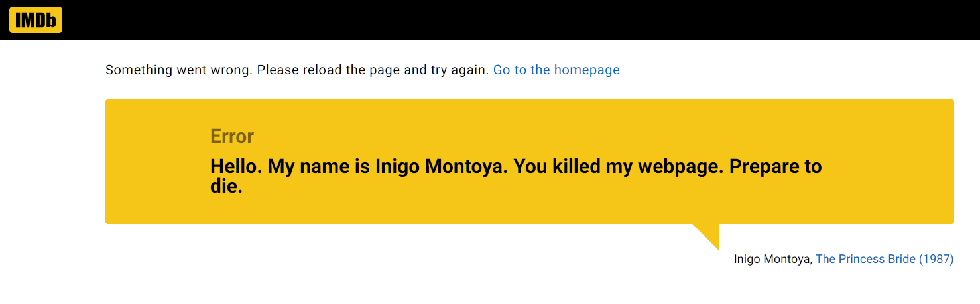This screenshot has width=980, height=304.
Task: Click "Prepare to" ending the first quote line
Action: (x=775, y=166)
